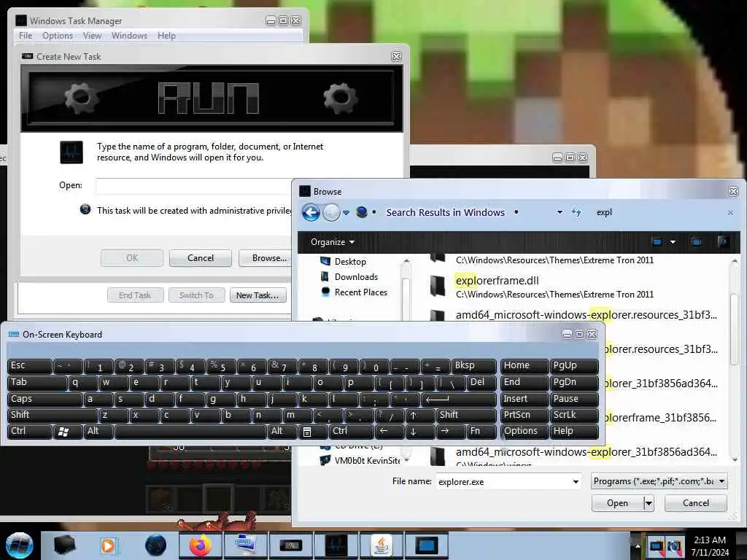
Task: Click Cancel in the Browse dialog
Action: coord(695,503)
